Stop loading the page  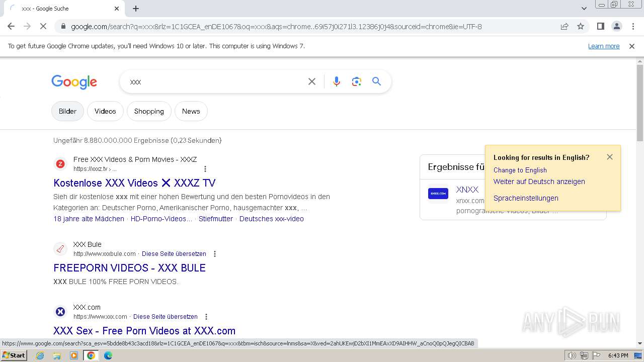pos(43,26)
